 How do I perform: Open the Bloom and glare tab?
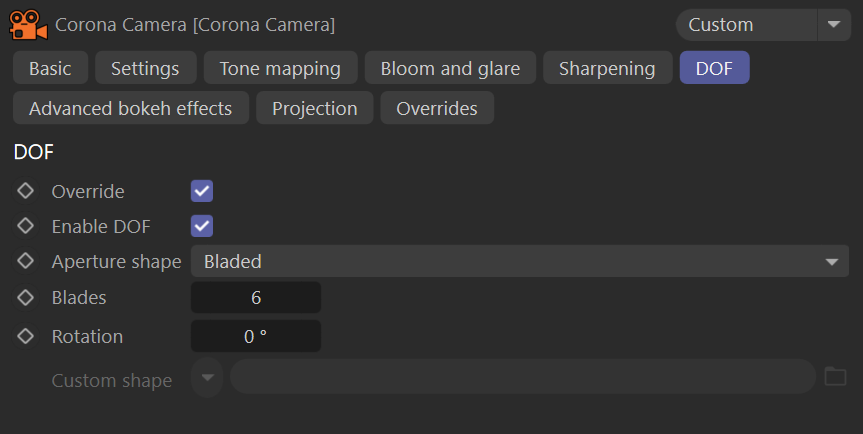tap(450, 68)
